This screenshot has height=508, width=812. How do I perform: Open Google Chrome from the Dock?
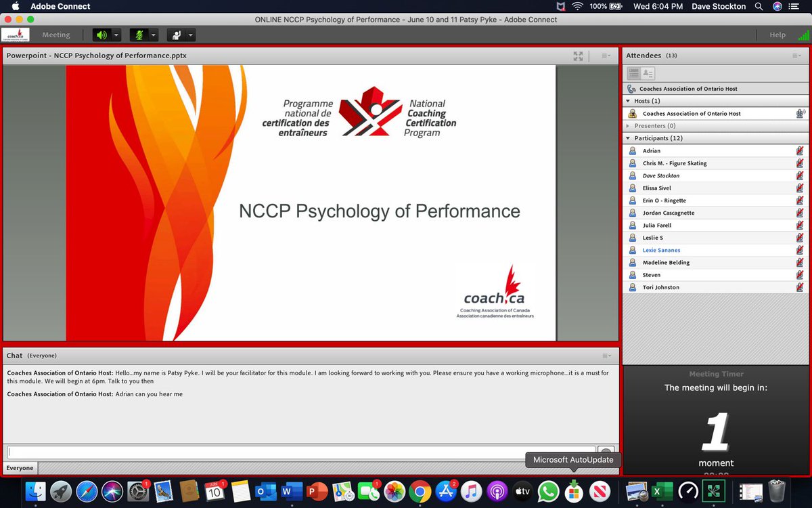(420, 491)
